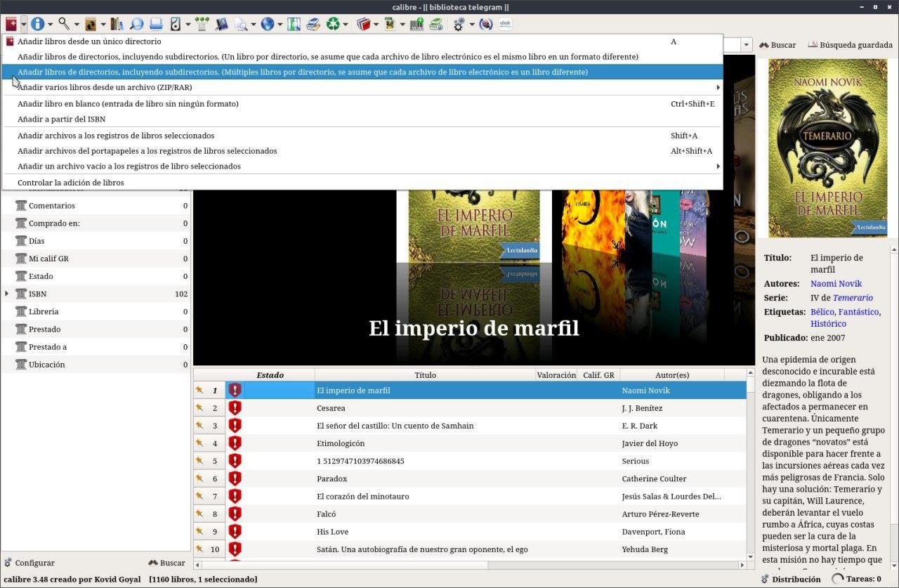Click the blue pen-and-book toolbar icon

222,25
